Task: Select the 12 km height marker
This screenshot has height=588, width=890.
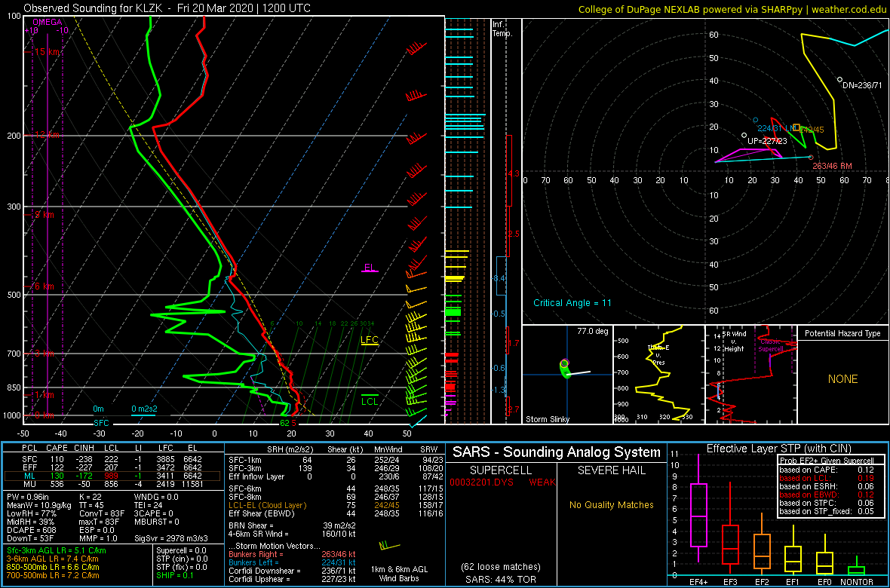Action: [x=47, y=135]
